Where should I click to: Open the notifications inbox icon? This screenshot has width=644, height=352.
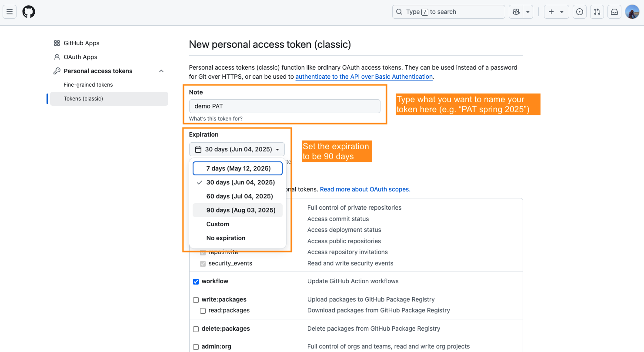pos(614,12)
